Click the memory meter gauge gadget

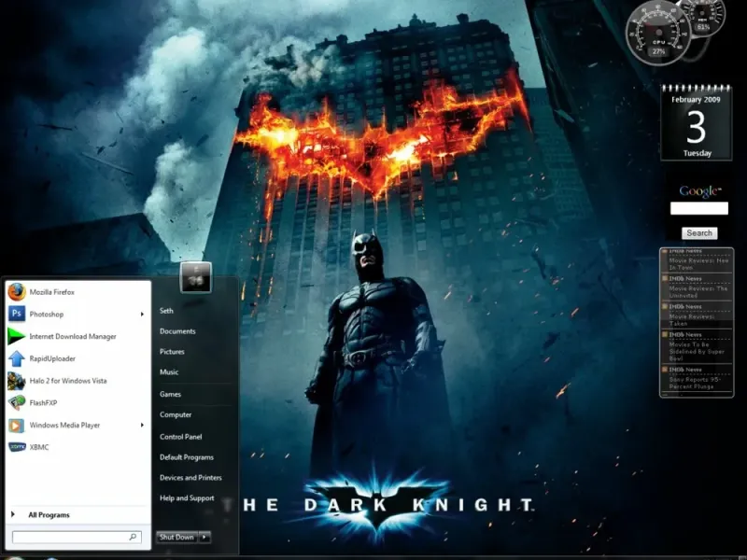click(704, 18)
